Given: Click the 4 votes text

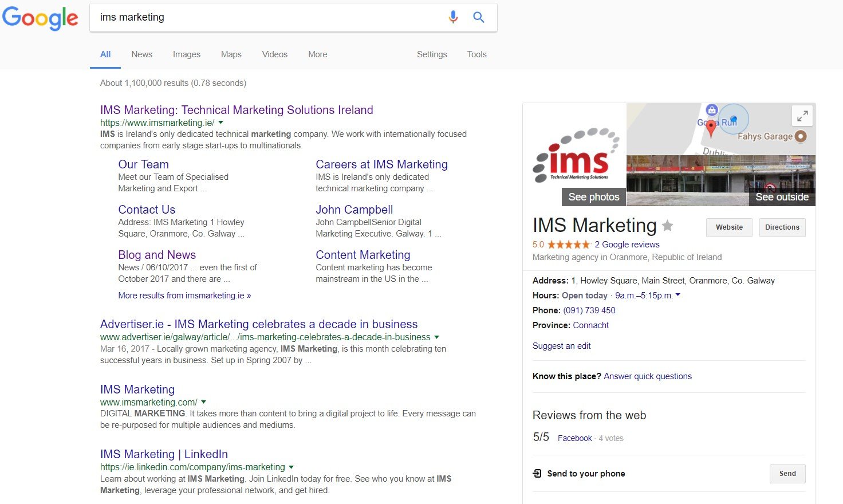Looking at the screenshot, I should point(611,438).
